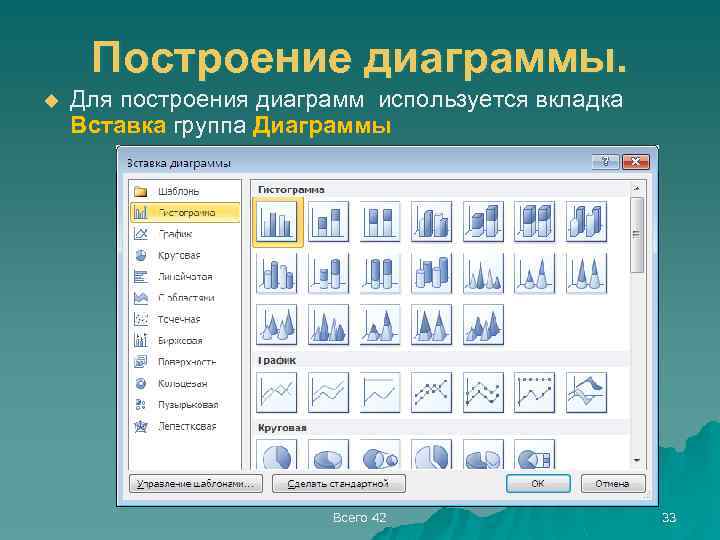Click the scrollbar up arrow
Viewport: 720px width, 540px height.
tap(636, 188)
